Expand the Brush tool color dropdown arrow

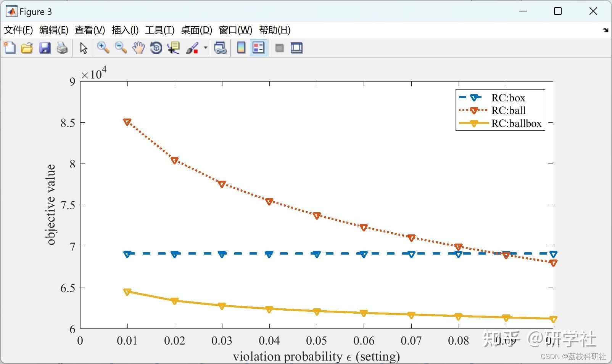pos(206,48)
